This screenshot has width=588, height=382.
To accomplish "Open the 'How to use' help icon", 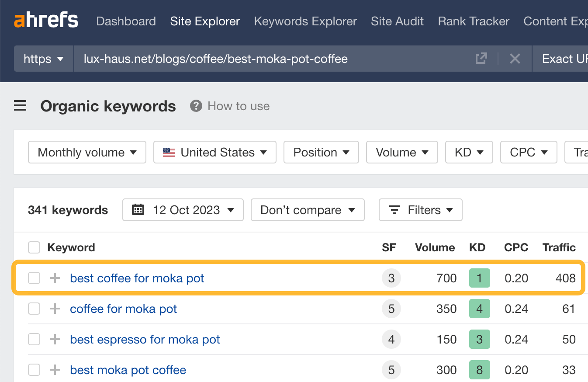I will point(196,105).
